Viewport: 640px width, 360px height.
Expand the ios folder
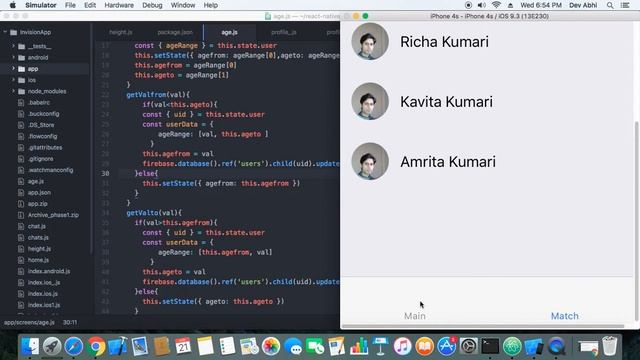pos(13,80)
